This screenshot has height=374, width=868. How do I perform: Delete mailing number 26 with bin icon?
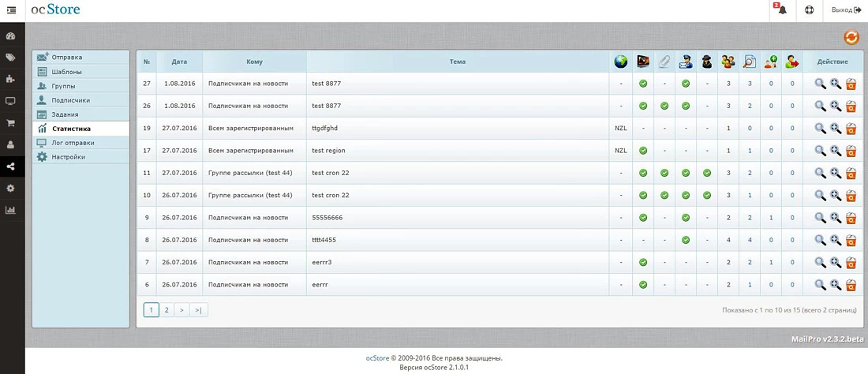(851, 106)
